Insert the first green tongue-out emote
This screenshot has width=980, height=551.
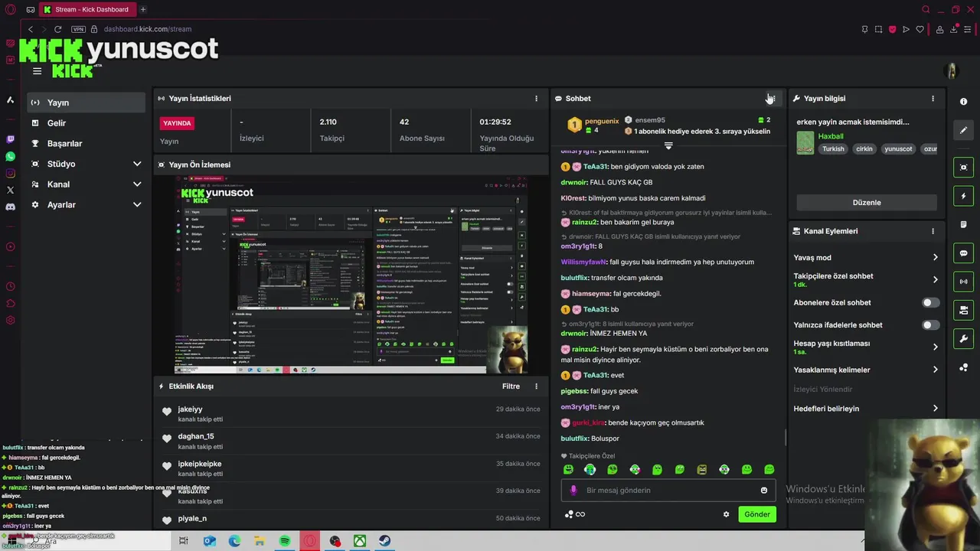point(568,469)
